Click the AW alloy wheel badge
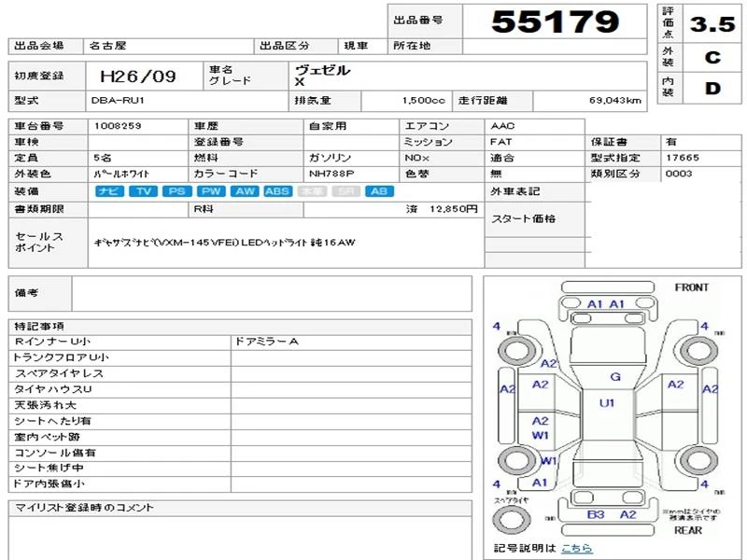747x560 pixels. coord(245,191)
